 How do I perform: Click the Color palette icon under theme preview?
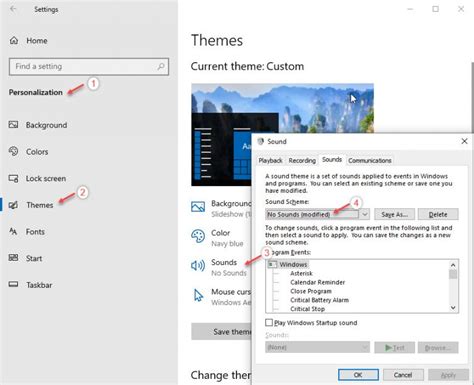point(198,236)
